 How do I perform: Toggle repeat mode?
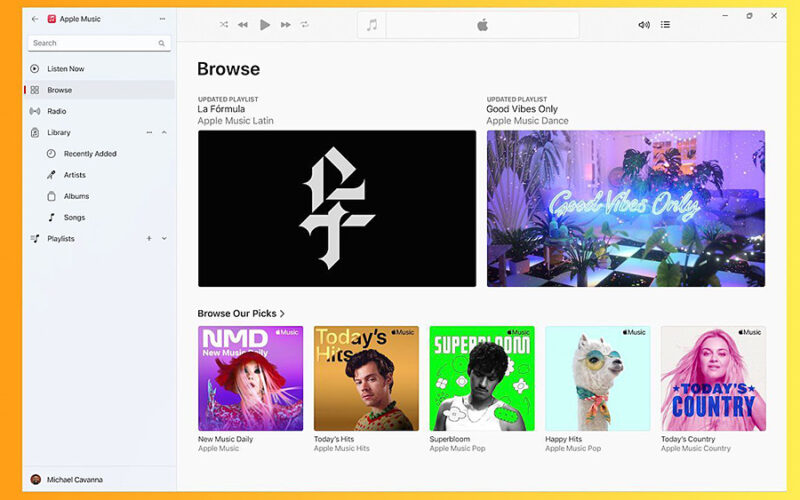click(305, 24)
